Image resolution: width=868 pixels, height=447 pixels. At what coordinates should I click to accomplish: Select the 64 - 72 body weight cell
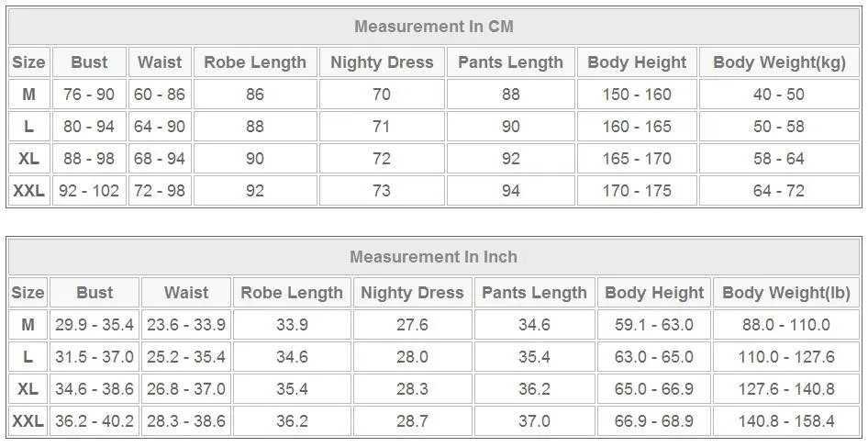point(779,191)
